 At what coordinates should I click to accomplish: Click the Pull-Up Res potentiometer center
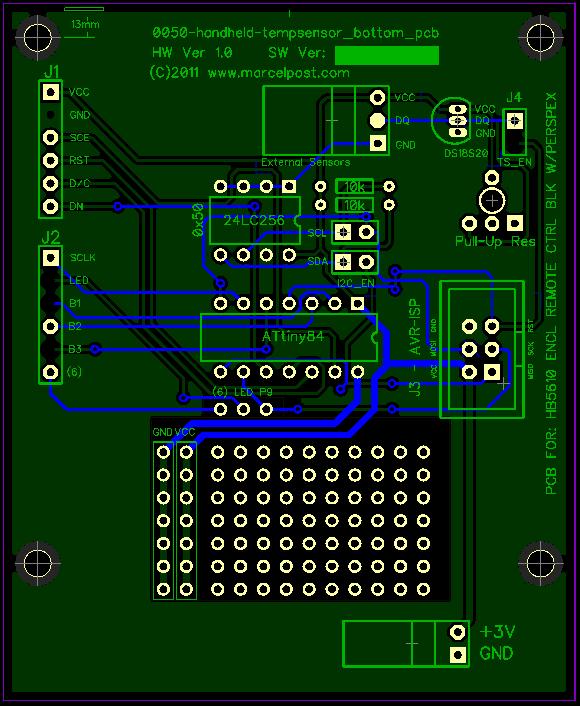(x=492, y=201)
